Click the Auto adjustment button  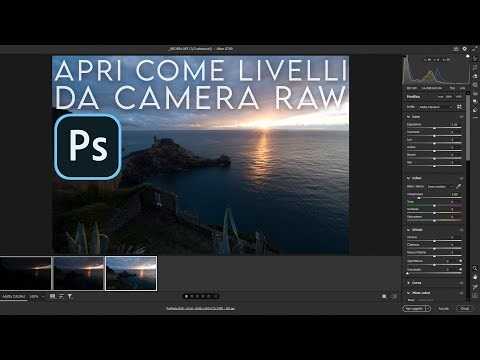pos(440,97)
